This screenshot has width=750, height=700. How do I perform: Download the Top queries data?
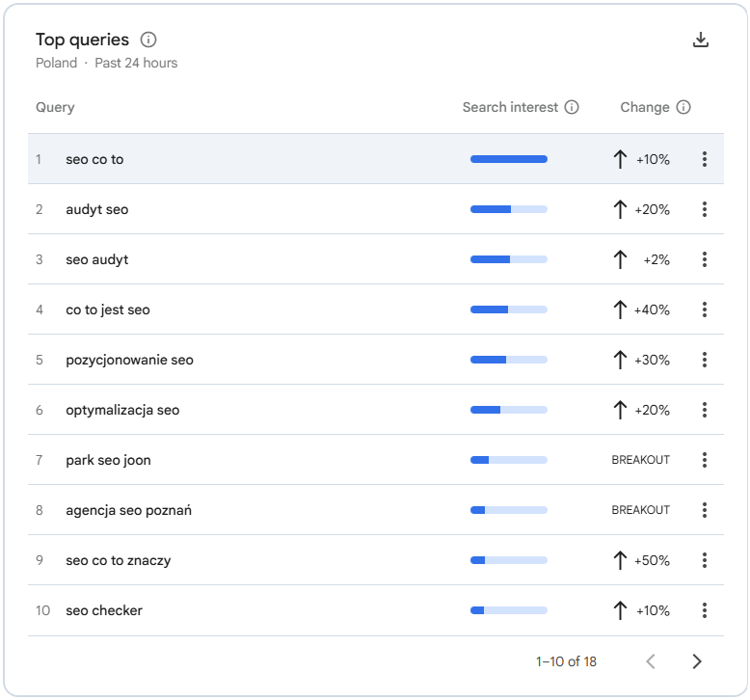(x=700, y=40)
